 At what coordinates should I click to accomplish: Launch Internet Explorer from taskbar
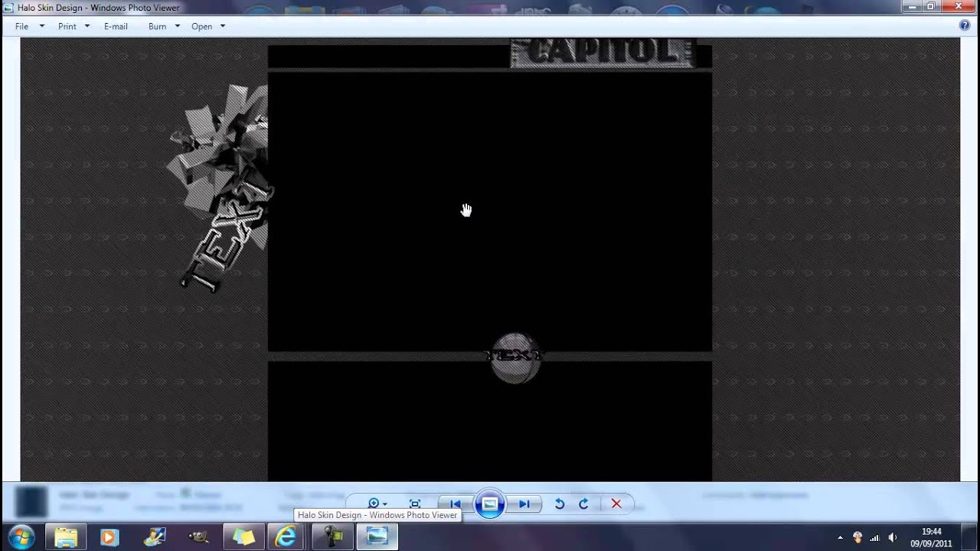pos(286,537)
